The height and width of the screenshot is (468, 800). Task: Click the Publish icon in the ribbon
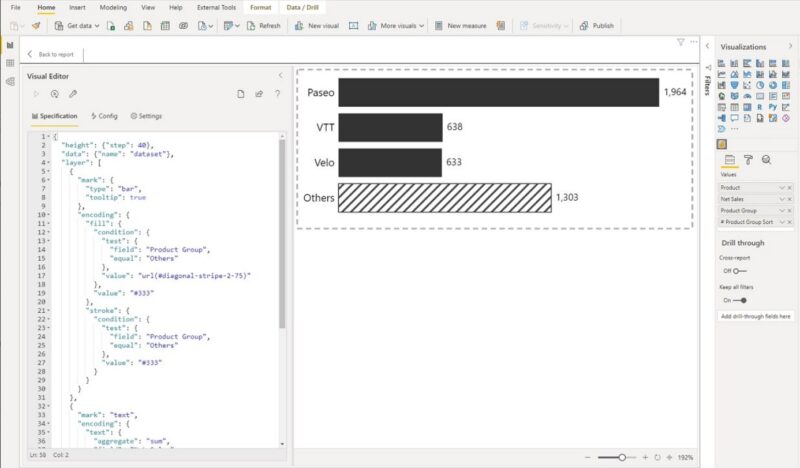583,26
